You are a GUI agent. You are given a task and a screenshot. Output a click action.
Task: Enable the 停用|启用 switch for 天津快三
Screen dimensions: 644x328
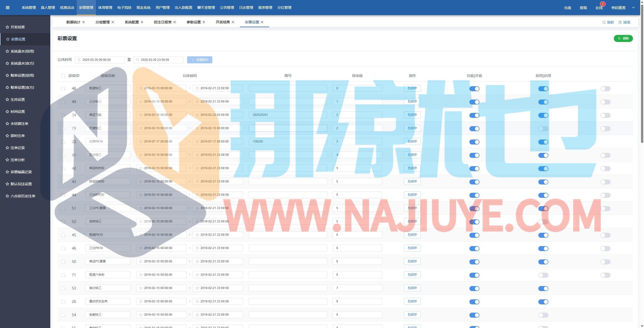click(x=543, y=129)
